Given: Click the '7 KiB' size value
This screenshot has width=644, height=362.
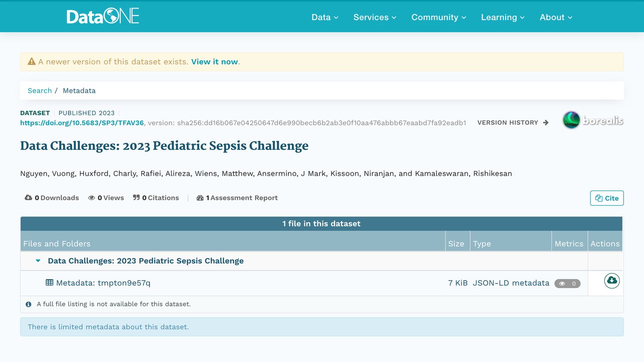Looking at the screenshot, I should point(458,283).
